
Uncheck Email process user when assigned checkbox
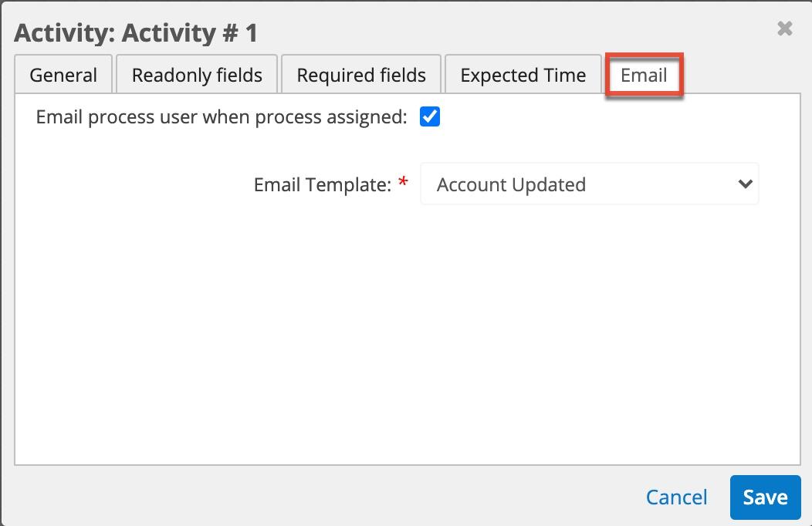pyautogui.click(x=430, y=117)
